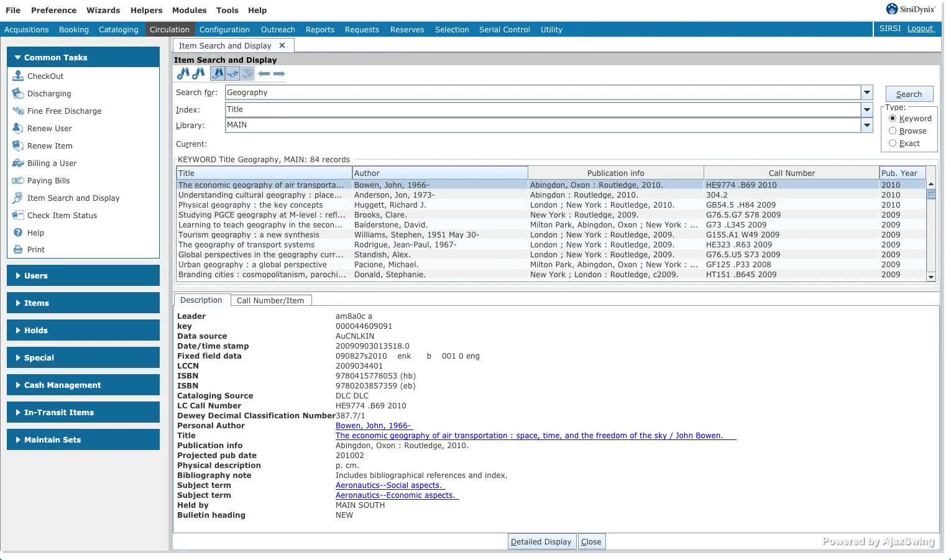This screenshot has width=951, height=560.
Task: Click the Print printer icon
Action: tap(18, 250)
